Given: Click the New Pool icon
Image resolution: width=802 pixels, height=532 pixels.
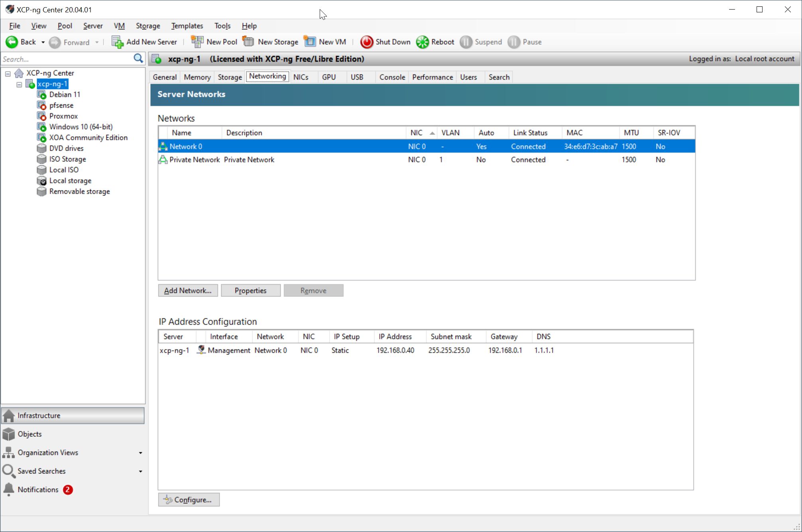Looking at the screenshot, I should pos(197,42).
